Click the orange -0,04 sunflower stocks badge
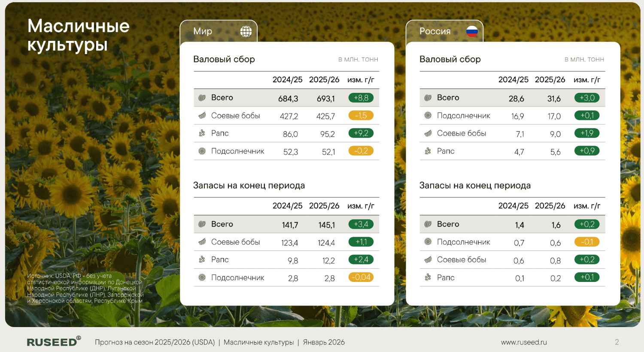 pyautogui.click(x=361, y=278)
